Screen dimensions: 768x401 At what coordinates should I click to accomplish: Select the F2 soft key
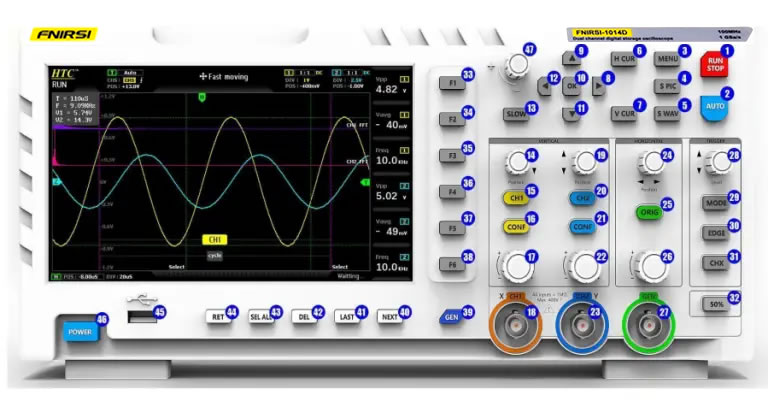(x=452, y=119)
